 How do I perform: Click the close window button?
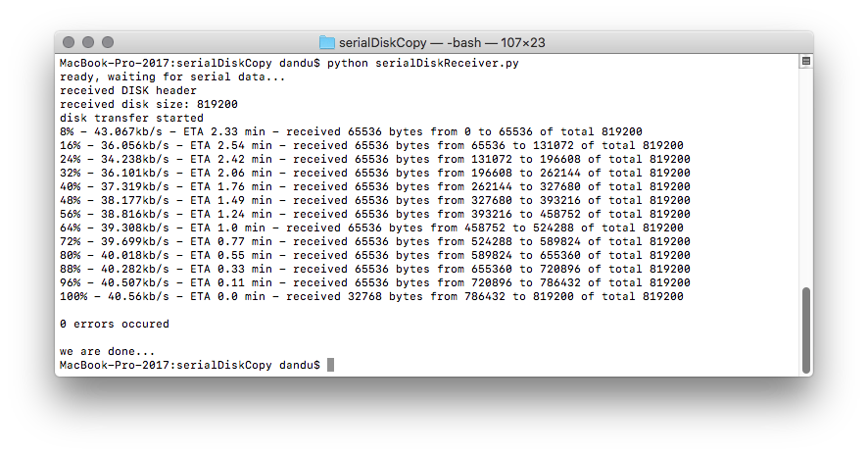pos(69,42)
